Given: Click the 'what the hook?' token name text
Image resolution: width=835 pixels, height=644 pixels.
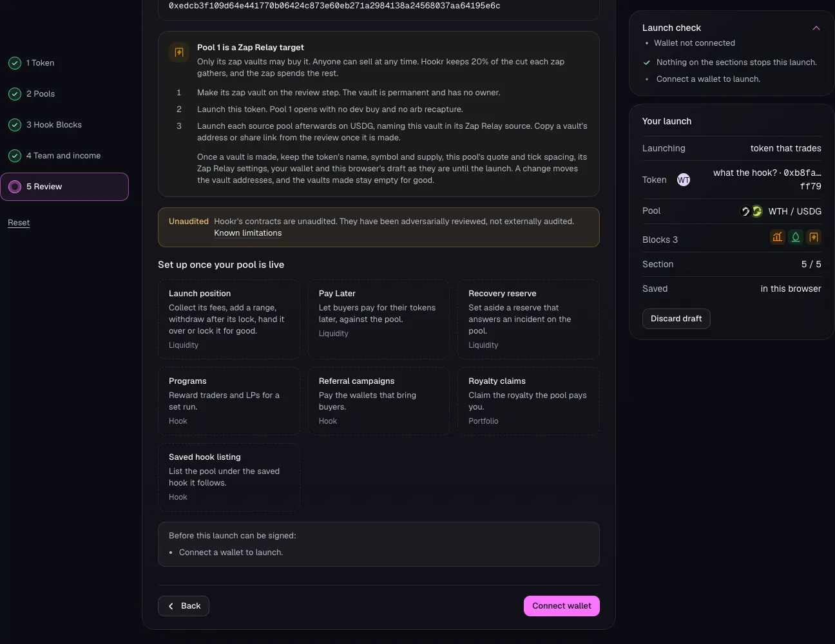Looking at the screenshot, I should tap(745, 173).
